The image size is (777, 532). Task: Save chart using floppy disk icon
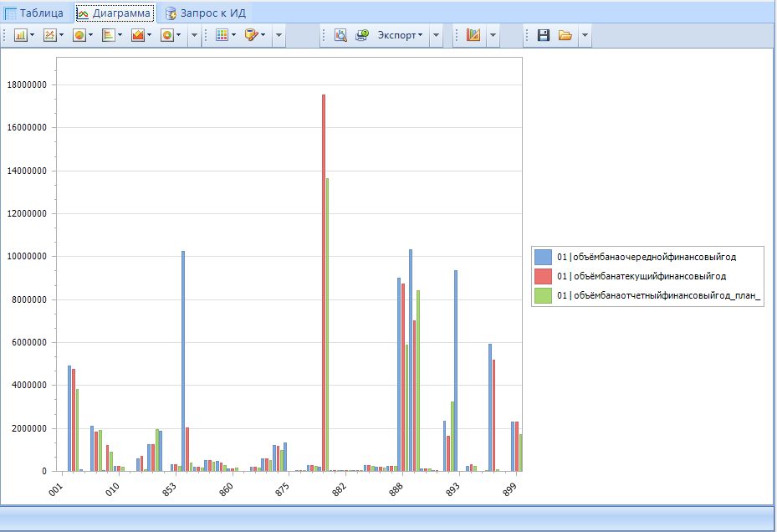(544, 35)
